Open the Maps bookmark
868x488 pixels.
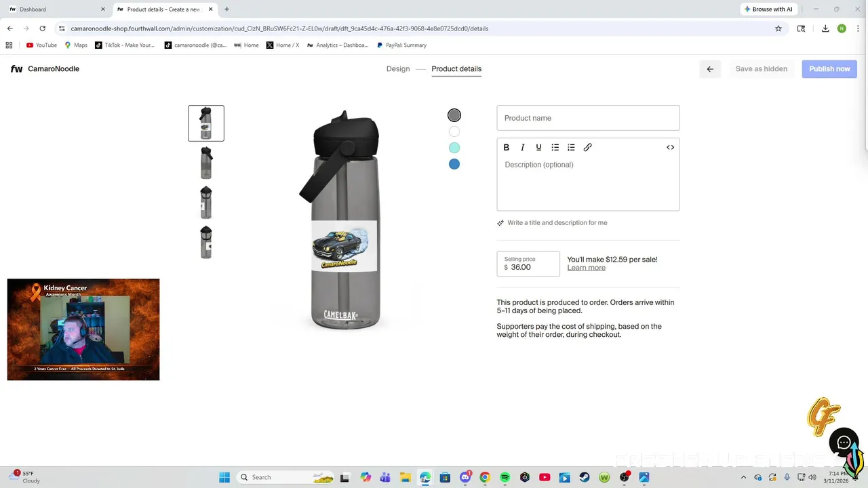(76, 45)
